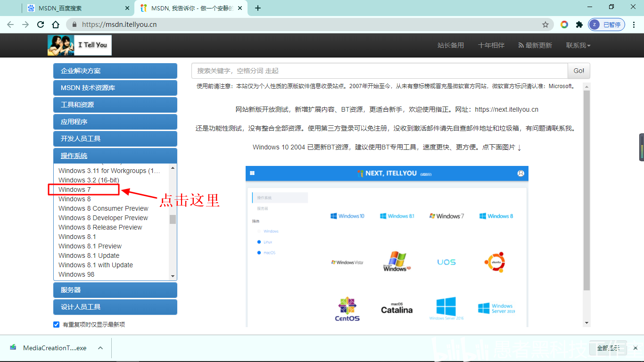The width and height of the screenshot is (644, 362).
Task: Click the Windows Server 2016 logo
Action: (446, 308)
